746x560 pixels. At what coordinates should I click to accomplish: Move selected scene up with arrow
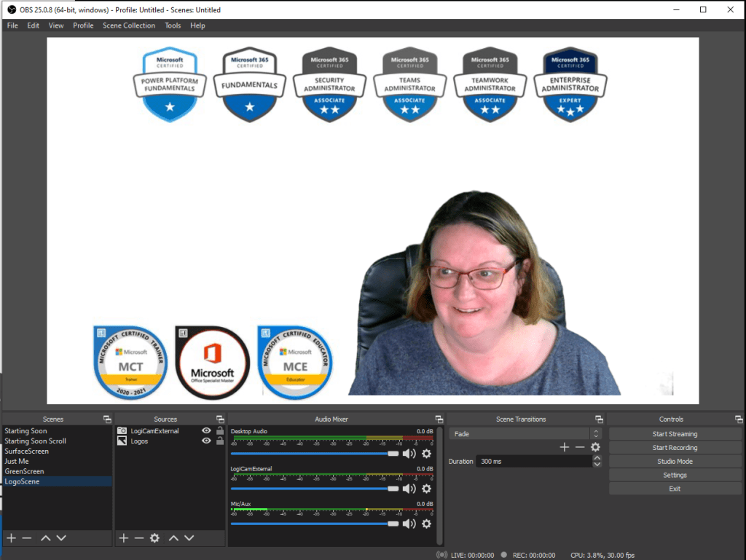[45, 537]
